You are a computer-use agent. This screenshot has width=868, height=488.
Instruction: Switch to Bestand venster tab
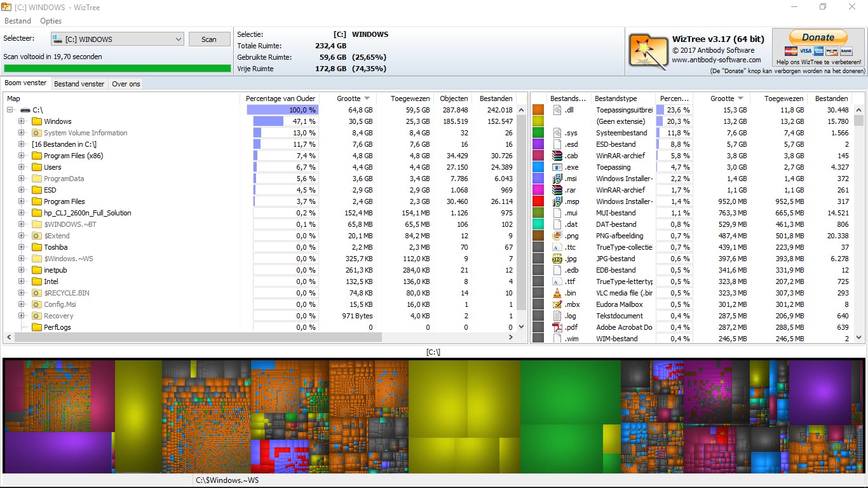[79, 84]
